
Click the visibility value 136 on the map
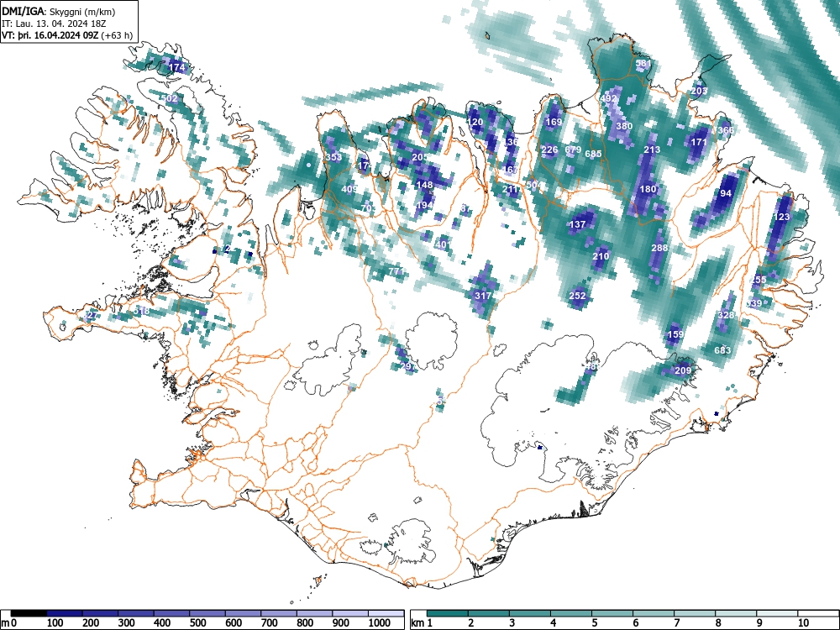click(x=511, y=142)
